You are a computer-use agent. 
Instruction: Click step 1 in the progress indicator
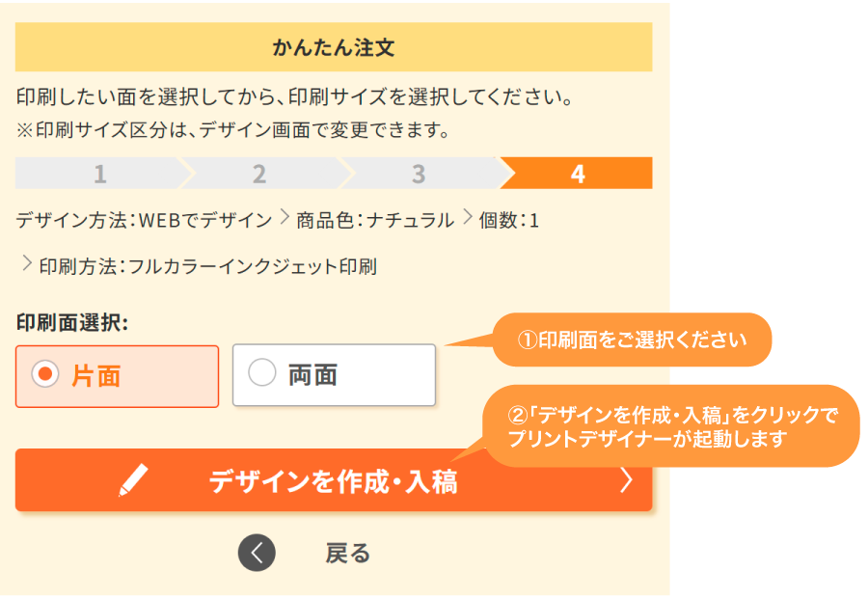click(99, 175)
